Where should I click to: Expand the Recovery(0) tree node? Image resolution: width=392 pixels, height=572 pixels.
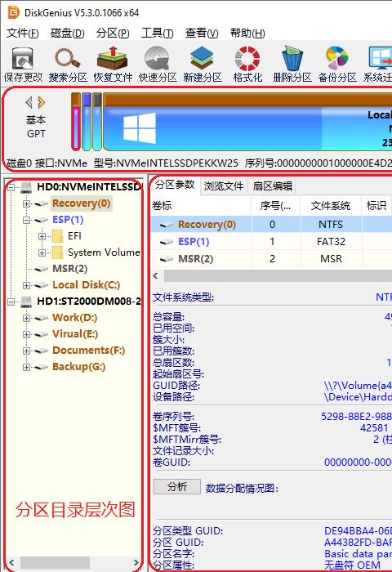point(26,203)
